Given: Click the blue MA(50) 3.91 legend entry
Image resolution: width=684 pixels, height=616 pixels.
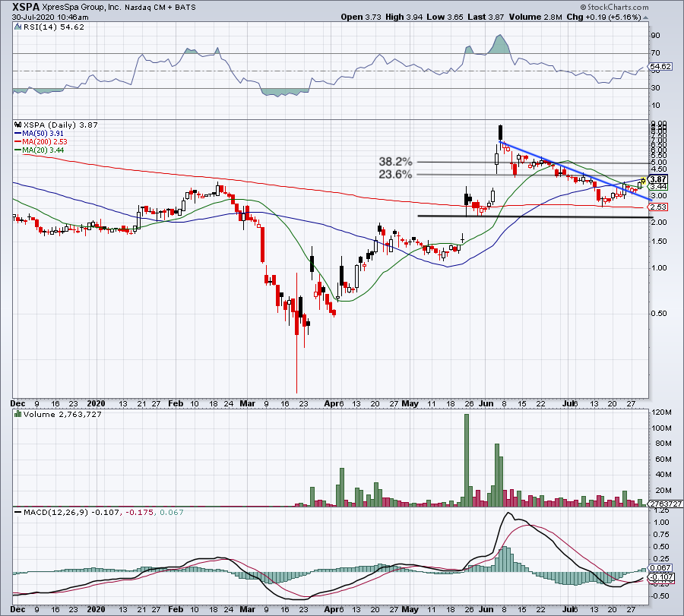Looking at the screenshot, I should 39,134.
